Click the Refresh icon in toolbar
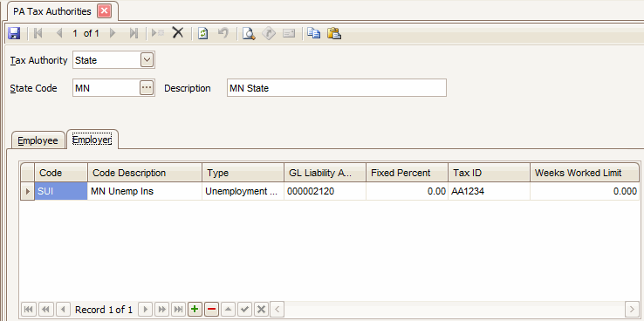The image size is (644, 321). click(x=203, y=33)
